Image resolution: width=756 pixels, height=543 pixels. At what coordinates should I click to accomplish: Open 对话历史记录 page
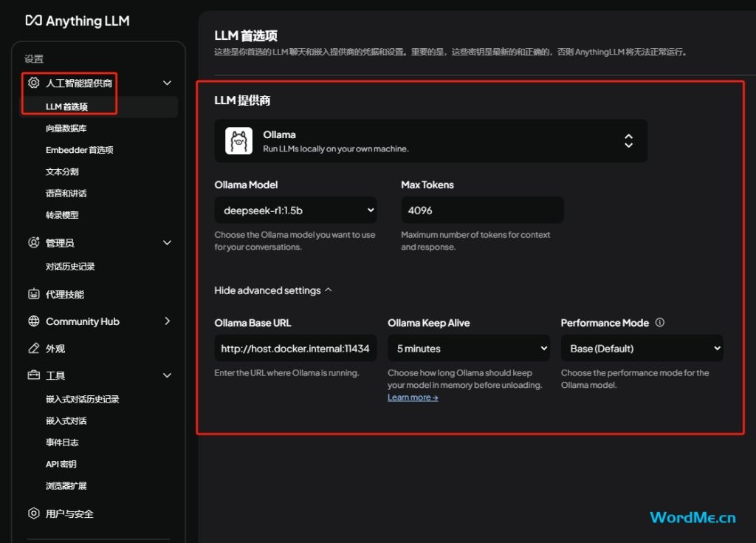pos(70,267)
